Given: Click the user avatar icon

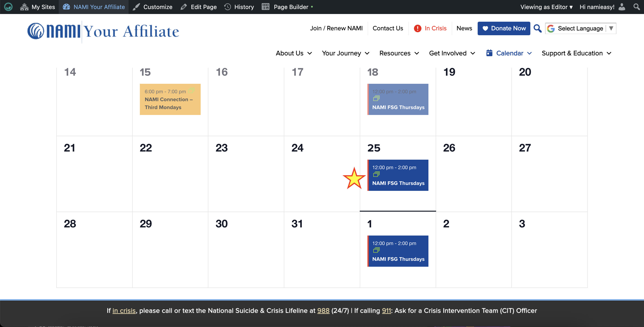Looking at the screenshot, I should coord(622,7).
